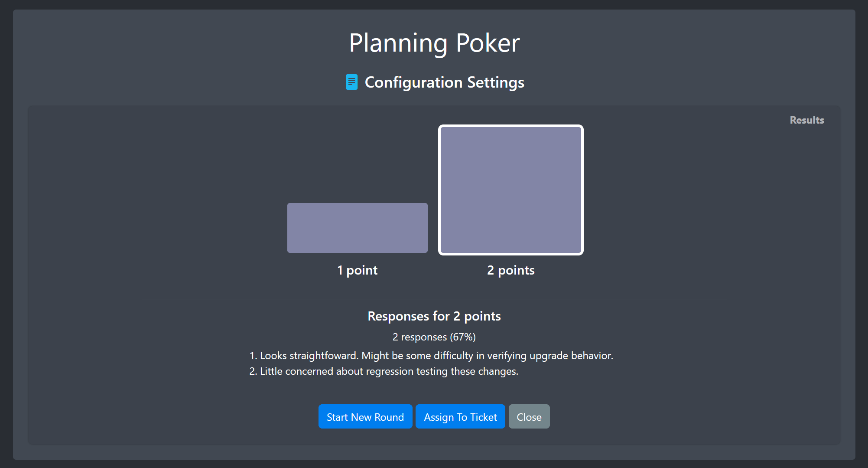This screenshot has height=468, width=868.
Task: Close the Planning Poker results dialog
Action: tap(529, 416)
